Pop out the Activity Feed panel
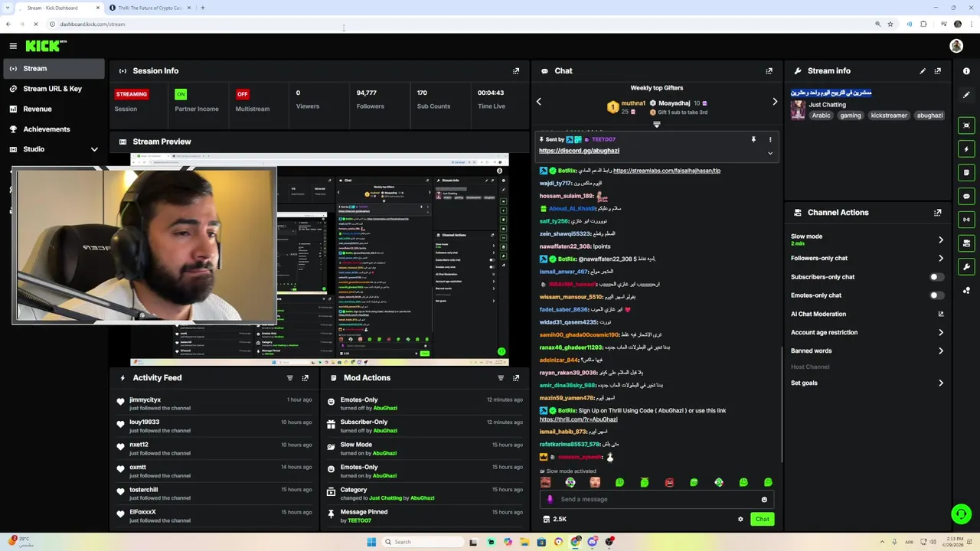The width and height of the screenshot is (980, 551). pos(305,378)
